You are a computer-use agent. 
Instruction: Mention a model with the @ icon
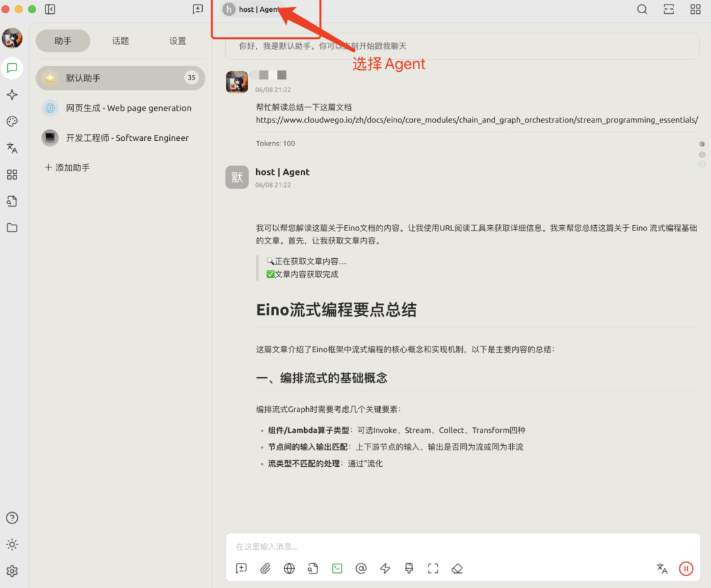click(361, 568)
